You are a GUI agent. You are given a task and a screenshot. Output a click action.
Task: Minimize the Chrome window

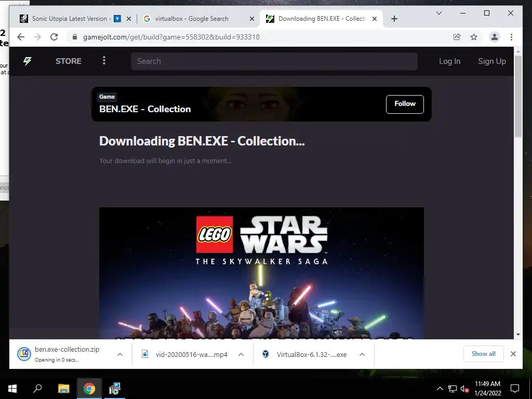(463, 13)
